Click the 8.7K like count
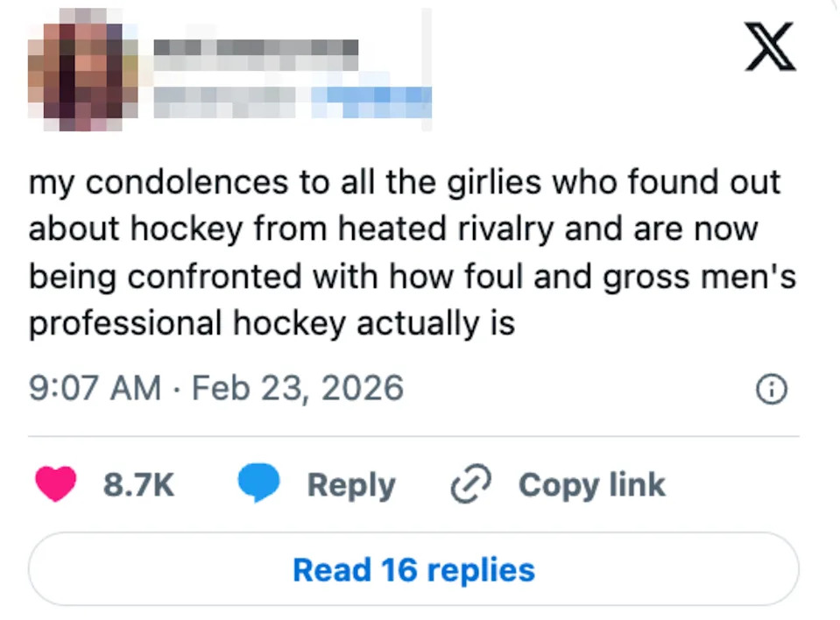The height and width of the screenshot is (620, 840). [138, 484]
